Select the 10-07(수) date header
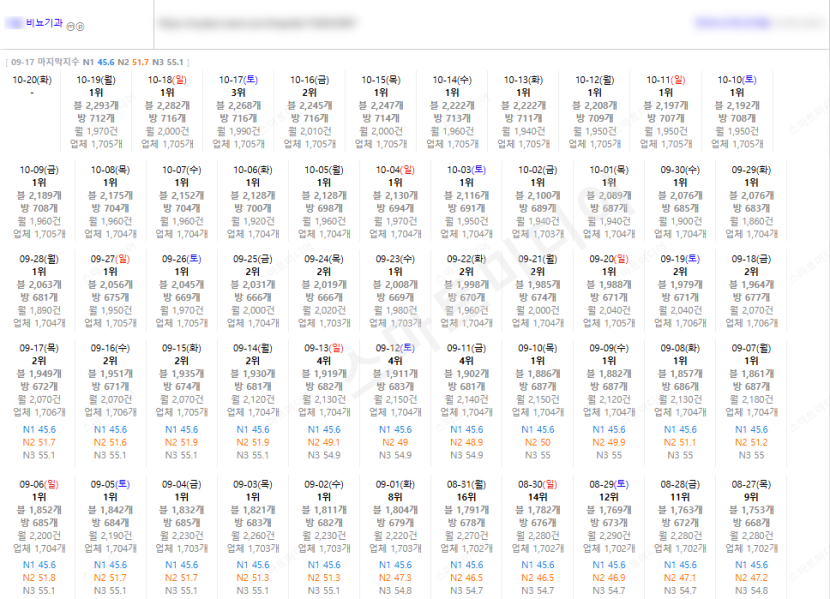Image resolution: width=830 pixels, height=599 pixels. [182, 170]
